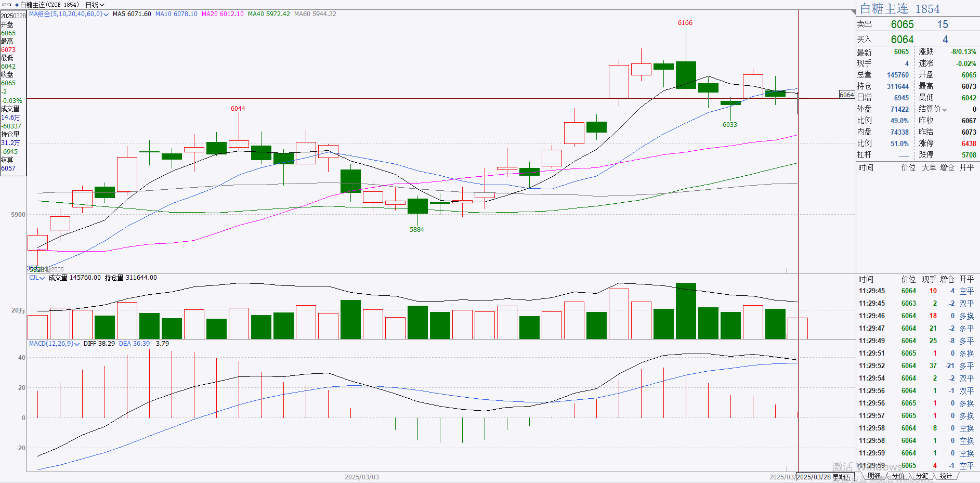980x483 pixels.
Task: Click the 2025/03/03 date on time axis
Action: [x=361, y=477]
